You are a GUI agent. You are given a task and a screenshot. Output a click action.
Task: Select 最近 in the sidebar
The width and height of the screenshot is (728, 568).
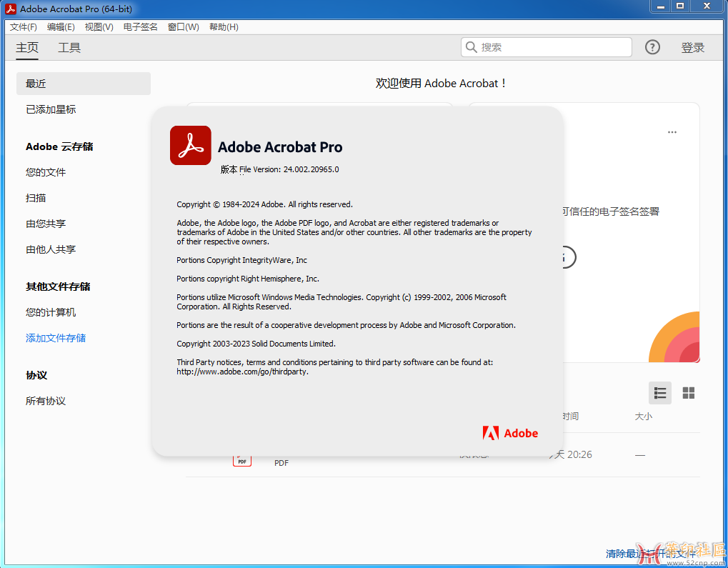click(x=84, y=84)
